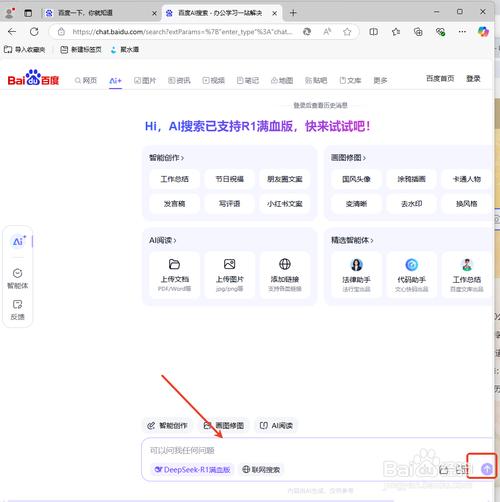This screenshot has height=502, width=500.
Task: Send the message with the purple arrow button
Action: (x=487, y=469)
